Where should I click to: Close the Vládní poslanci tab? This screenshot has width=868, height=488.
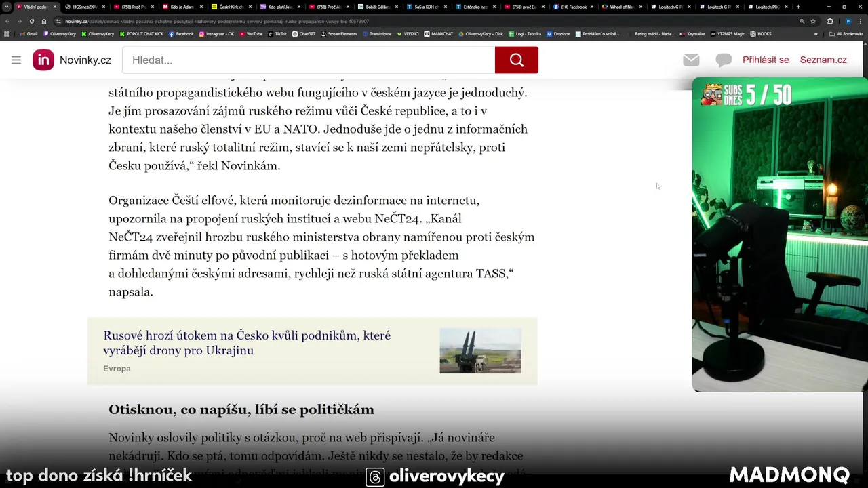coord(54,7)
